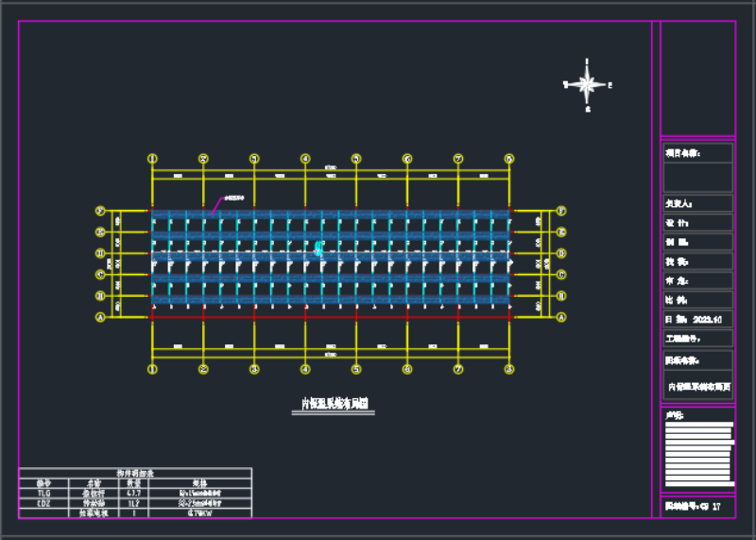Click the CDZ cell in component table
This screenshot has height=540, width=756.
tap(44, 503)
